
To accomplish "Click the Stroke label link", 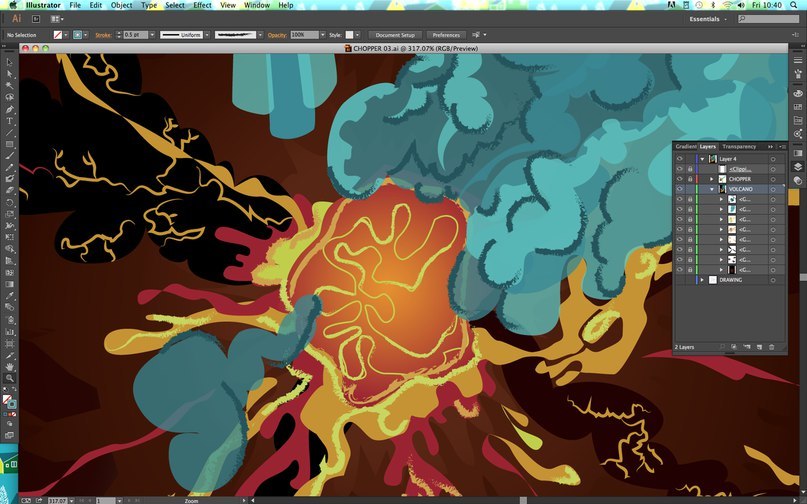I will pos(103,35).
